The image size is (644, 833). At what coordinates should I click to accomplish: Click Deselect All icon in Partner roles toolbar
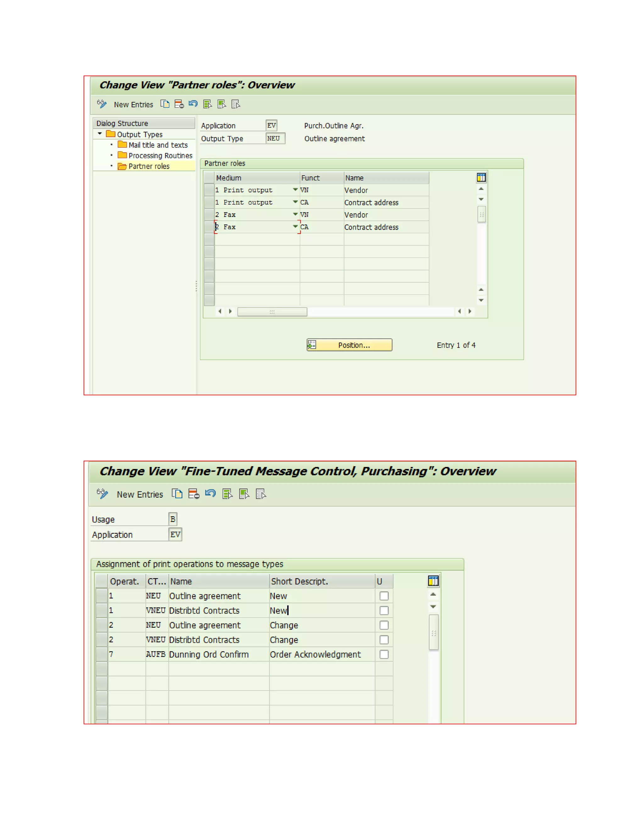coord(236,104)
